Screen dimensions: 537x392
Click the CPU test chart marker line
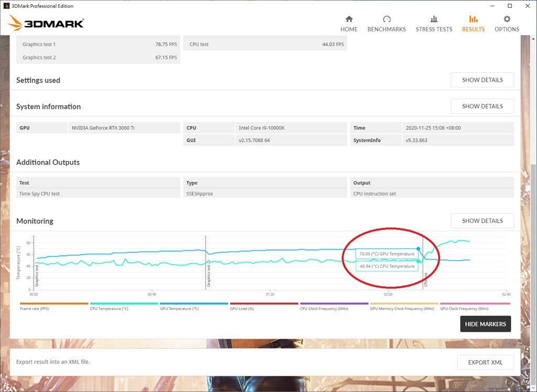(x=423, y=263)
